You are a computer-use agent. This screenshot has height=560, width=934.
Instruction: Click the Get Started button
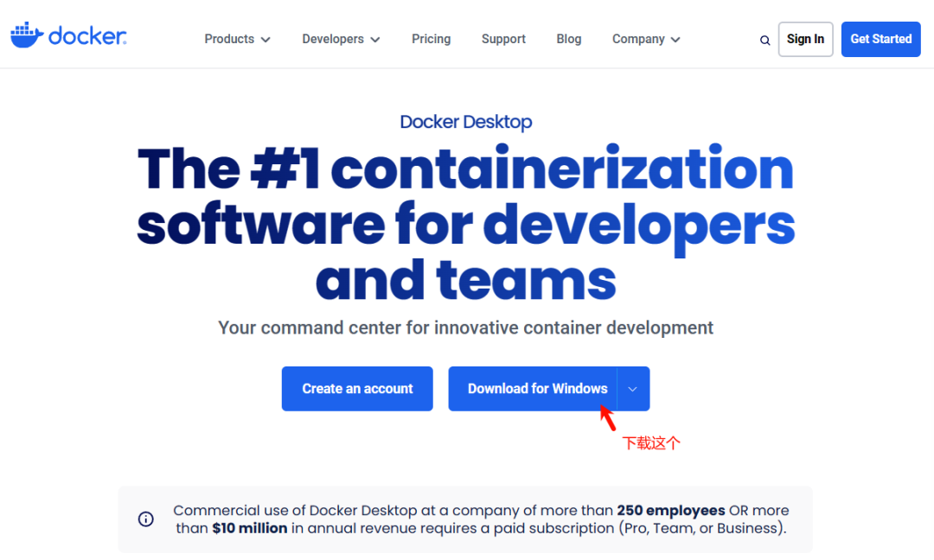point(881,39)
